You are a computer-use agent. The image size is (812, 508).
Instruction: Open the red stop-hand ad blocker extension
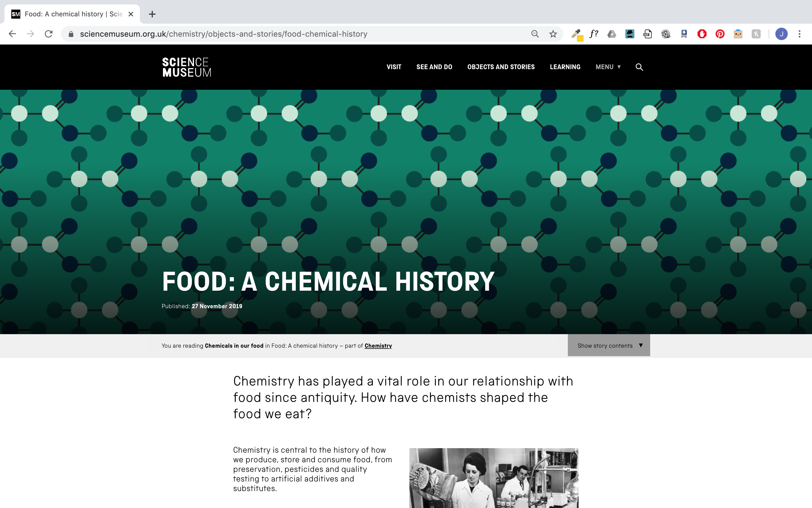click(x=701, y=34)
